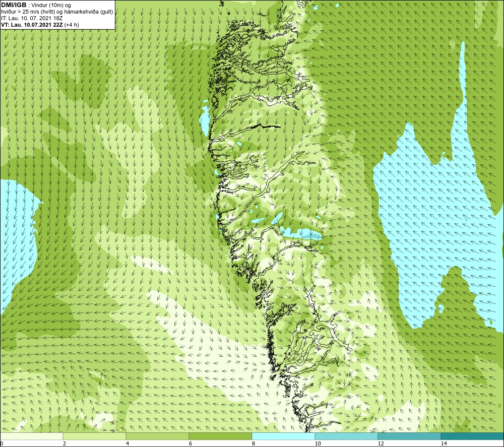Pick the 6–8 m/s dark green scale segment

(x=221, y=436)
